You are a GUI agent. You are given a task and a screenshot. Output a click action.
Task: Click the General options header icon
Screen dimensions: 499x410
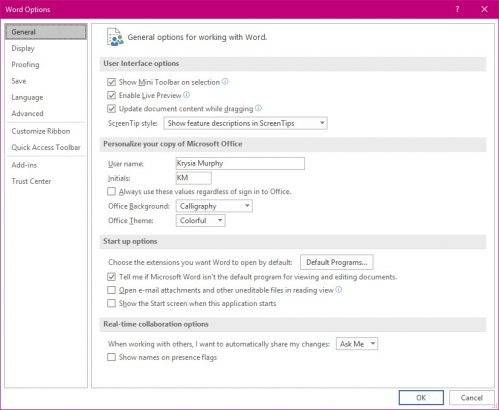click(x=115, y=37)
